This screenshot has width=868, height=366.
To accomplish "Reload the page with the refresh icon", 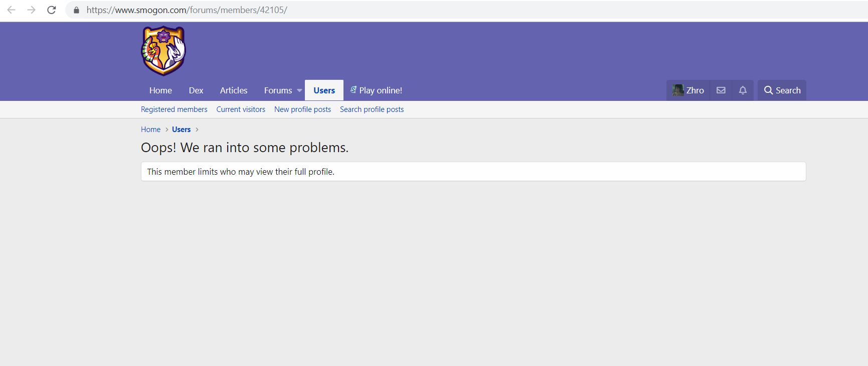I will click(52, 10).
